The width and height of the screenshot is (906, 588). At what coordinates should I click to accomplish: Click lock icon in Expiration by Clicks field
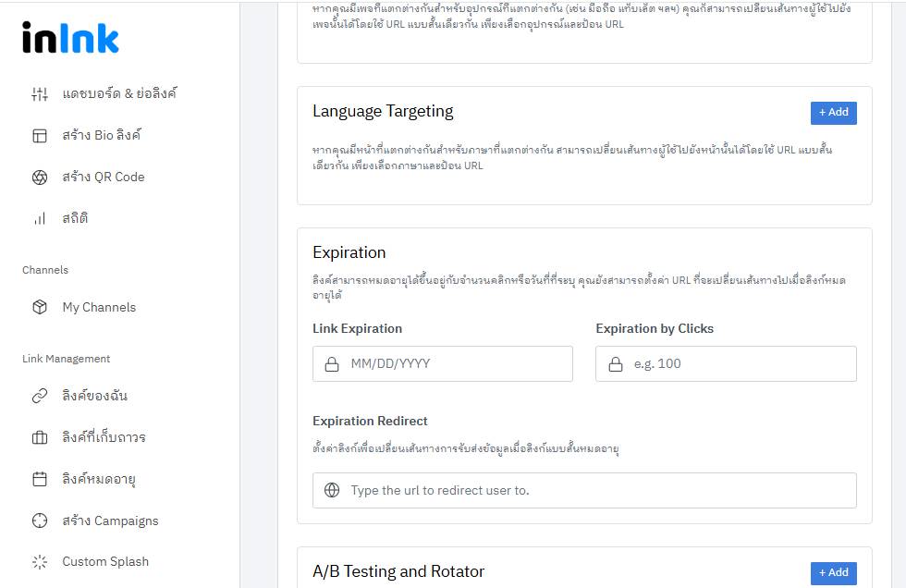coord(616,364)
